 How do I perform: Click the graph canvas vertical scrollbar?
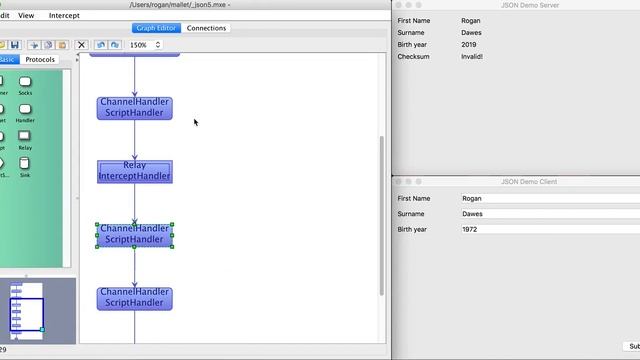coord(382,215)
